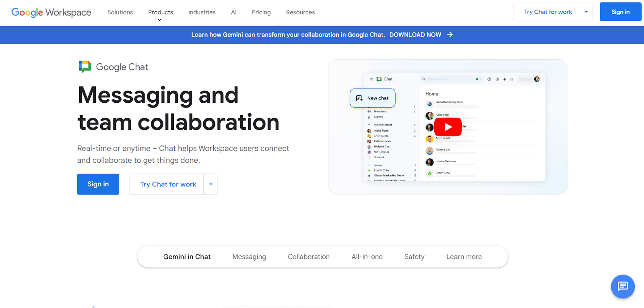The width and height of the screenshot is (644, 308).
Task: Click the DOWNLOAD NOW banner link
Action: click(x=415, y=35)
